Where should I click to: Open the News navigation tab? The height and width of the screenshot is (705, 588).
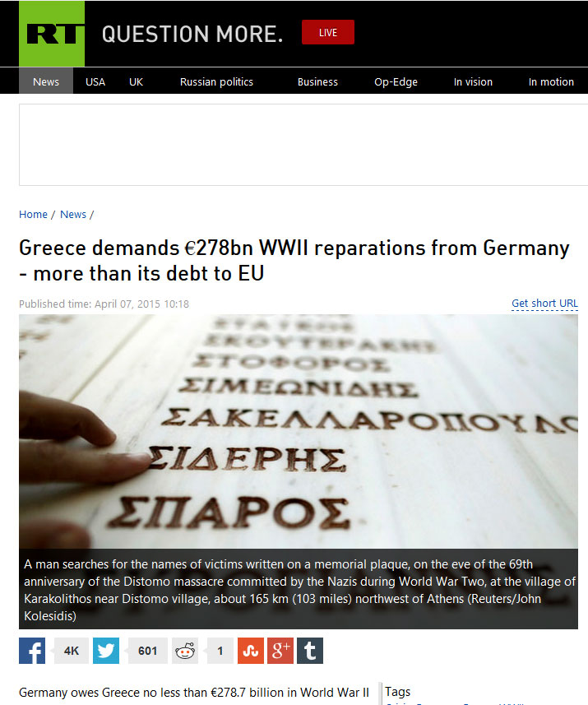46,81
